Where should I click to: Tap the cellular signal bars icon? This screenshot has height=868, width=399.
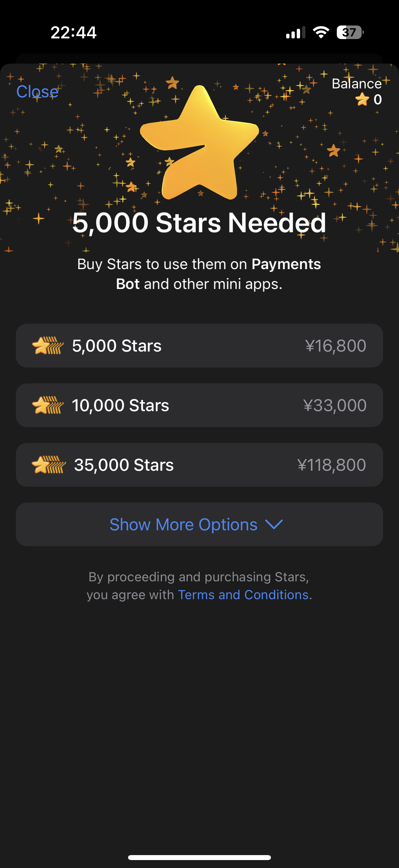pos(295,32)
